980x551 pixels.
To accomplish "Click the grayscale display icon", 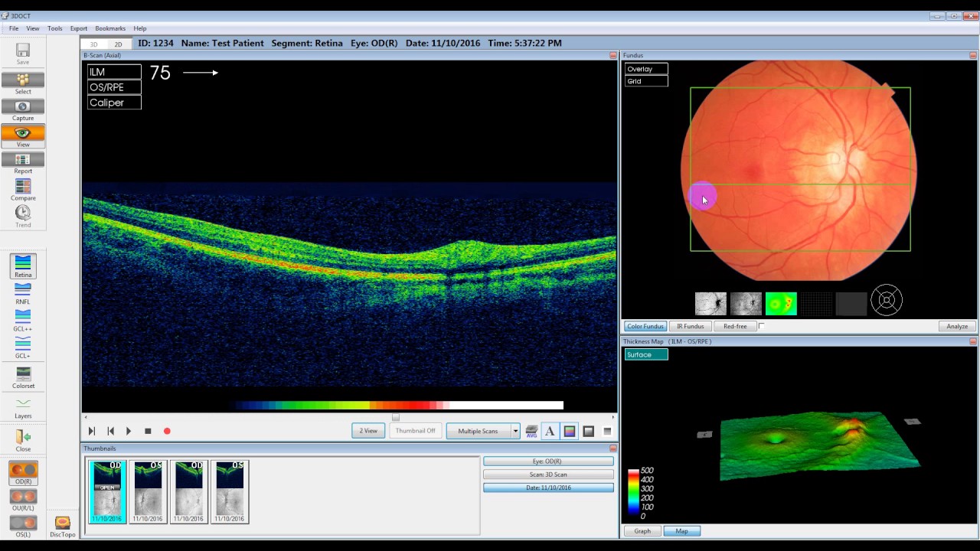I will click(x=589, y=431).
